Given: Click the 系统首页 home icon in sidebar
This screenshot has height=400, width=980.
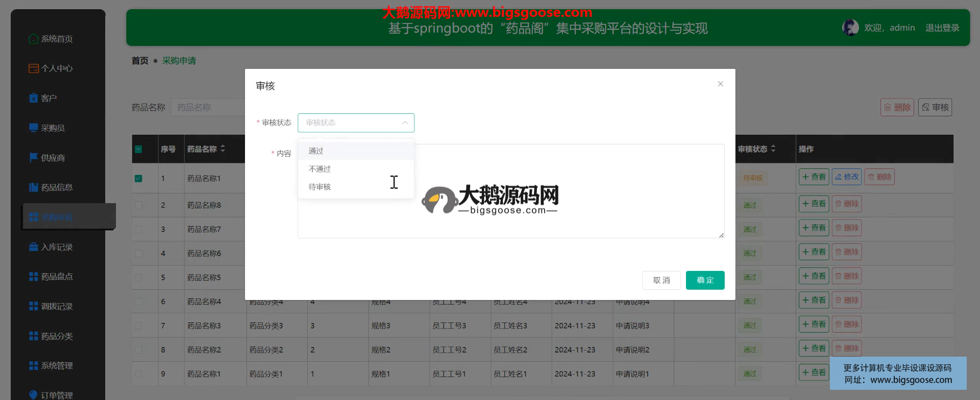Looking at the screenshot, I should [x=34, y=39].
